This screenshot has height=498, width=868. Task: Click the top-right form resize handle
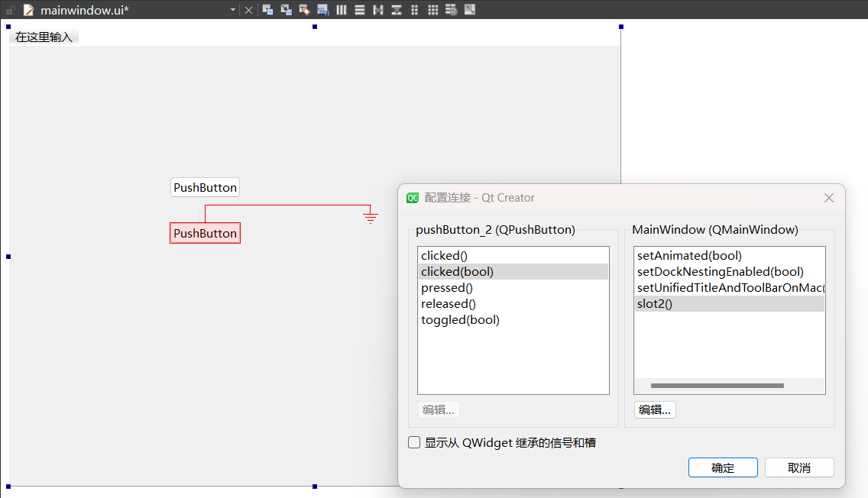(x=621, y=27)
